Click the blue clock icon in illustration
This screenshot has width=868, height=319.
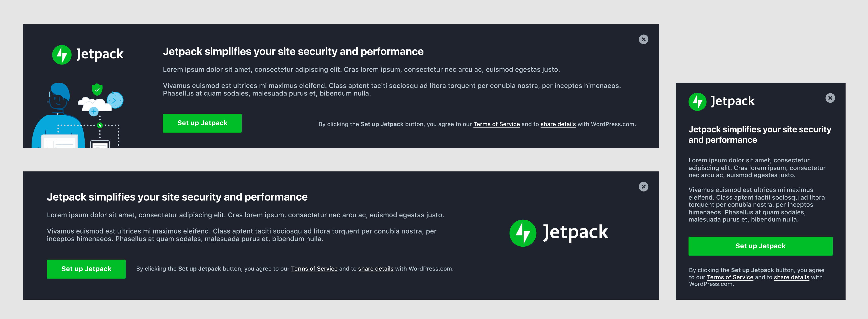115,100
